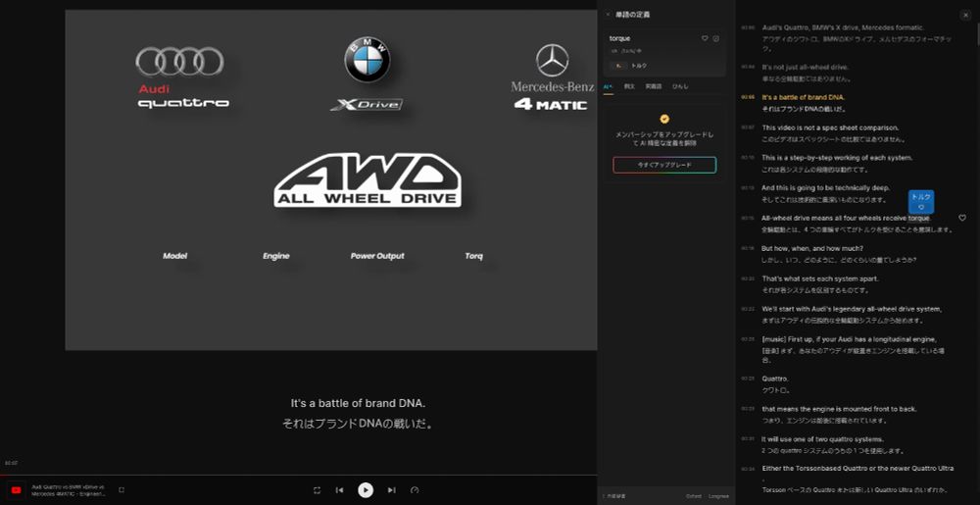
Task: Select 'It's not just all-wheel drive.' line
Action: (805, 67)
